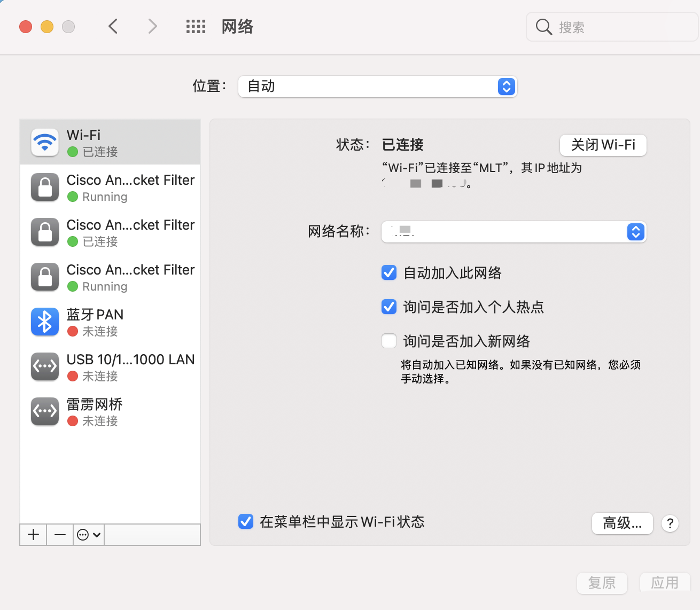
Task: Open the 高级... settings button
Action: 622,523
